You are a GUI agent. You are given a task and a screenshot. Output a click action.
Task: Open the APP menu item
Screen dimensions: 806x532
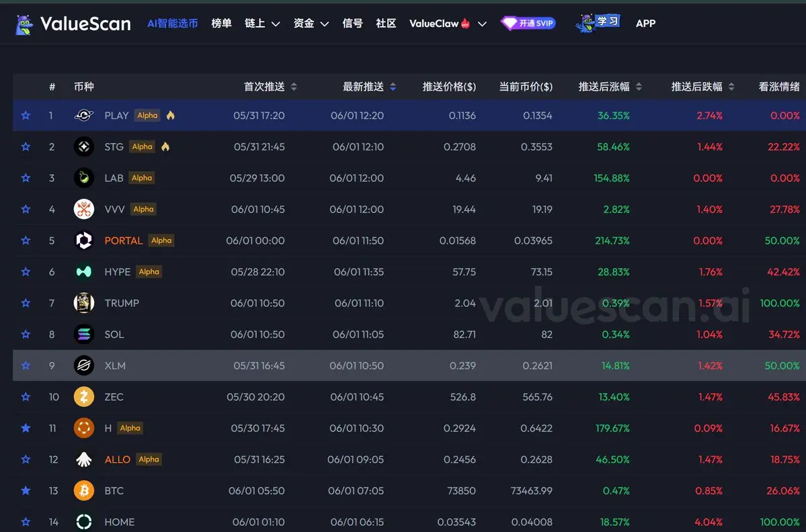[x=645, y=24]
